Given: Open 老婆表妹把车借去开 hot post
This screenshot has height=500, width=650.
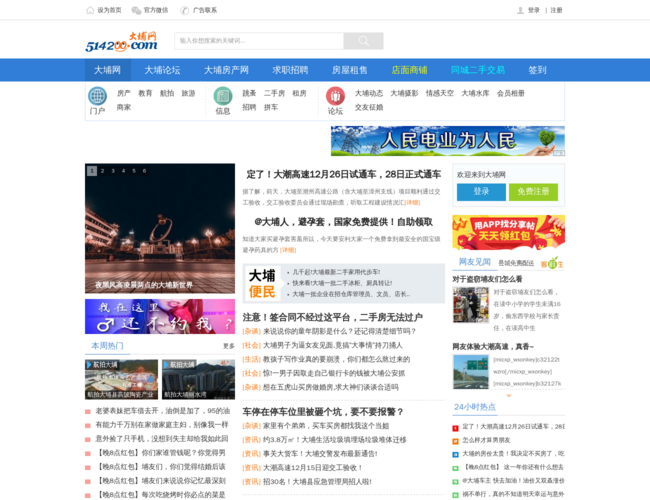Looking at the screenshot, I should click(x=162, y=410).
